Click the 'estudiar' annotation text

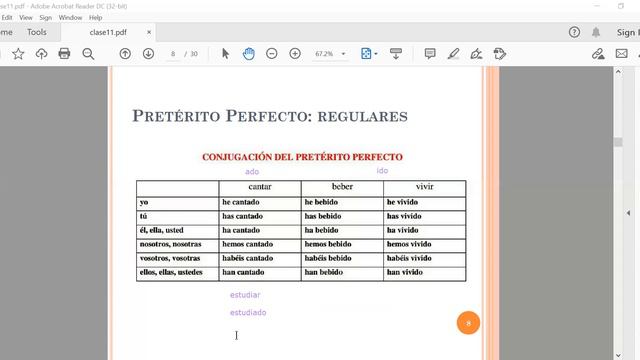coord(245,295)
